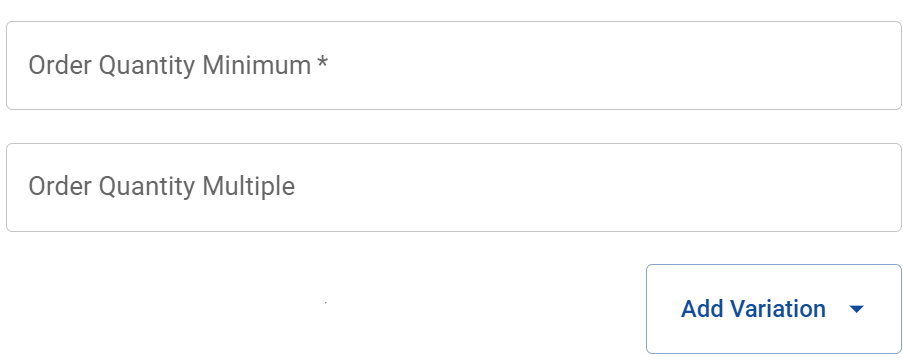Focus the Order Quantity Multiple field
The height and width of the screenshot is (361, 903).
[x=454, y=188]
